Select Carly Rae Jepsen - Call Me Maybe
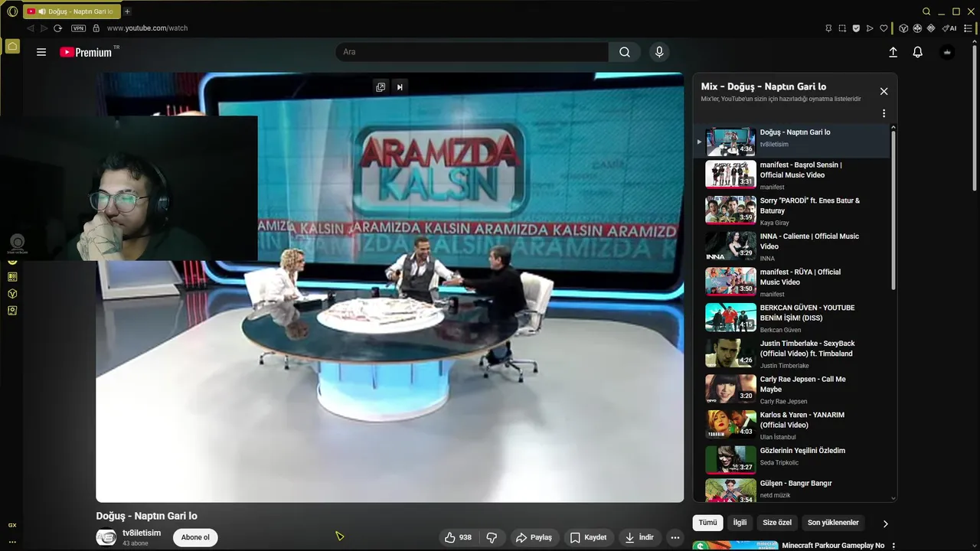Screen dimensions: 980x551 point(792,389)
